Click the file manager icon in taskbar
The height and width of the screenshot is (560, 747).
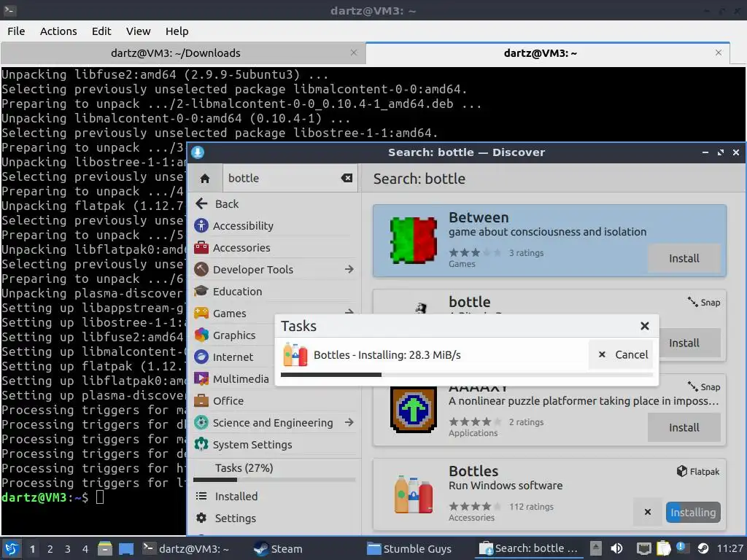(105, 548)
